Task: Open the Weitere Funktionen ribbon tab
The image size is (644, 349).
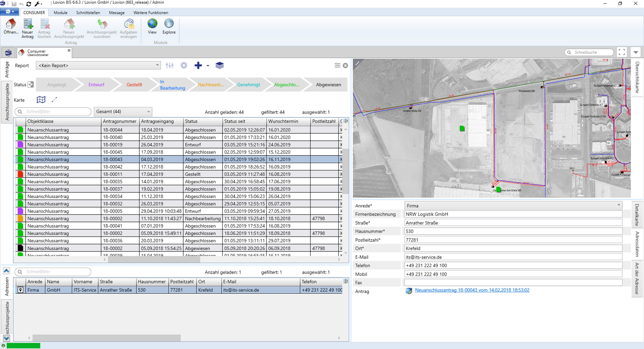Action: point(151,13)
